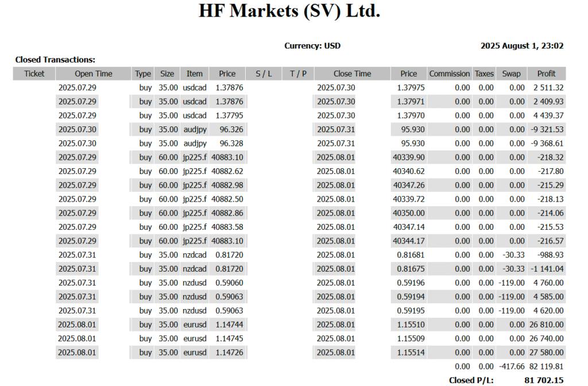Click the Closed Transactions heading
The width and height of the screenshot is (588, 386).
point(55,59)
